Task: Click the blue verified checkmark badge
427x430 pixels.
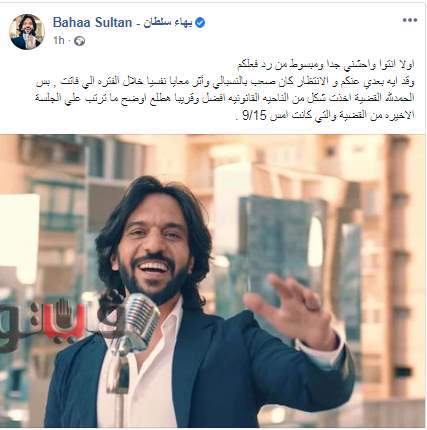Action: [x=200, y=23]
